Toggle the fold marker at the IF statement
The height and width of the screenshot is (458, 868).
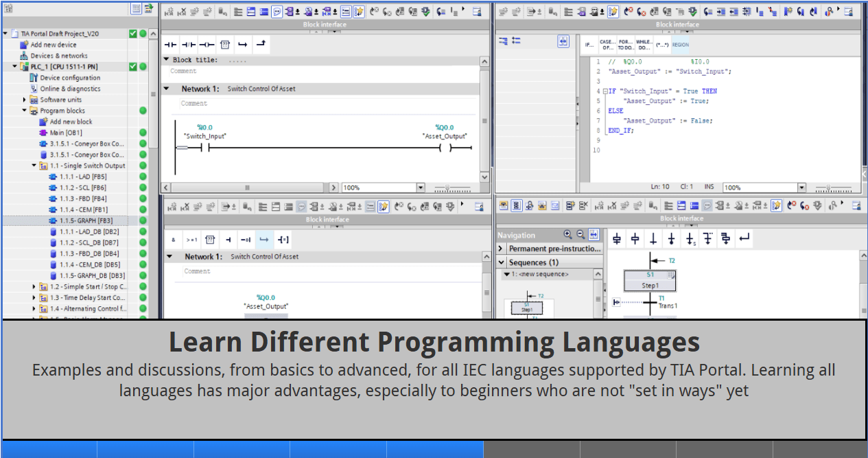605,91
